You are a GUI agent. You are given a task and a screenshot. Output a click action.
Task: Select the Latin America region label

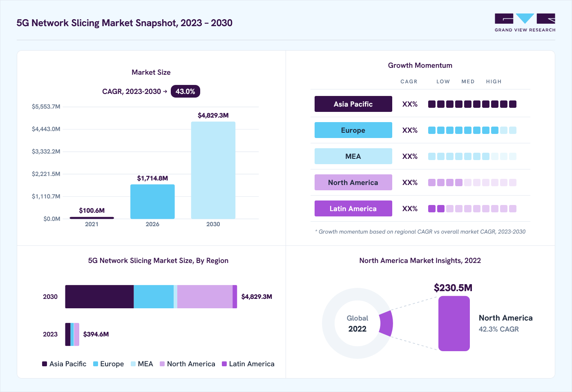click(x=353, y=209)
